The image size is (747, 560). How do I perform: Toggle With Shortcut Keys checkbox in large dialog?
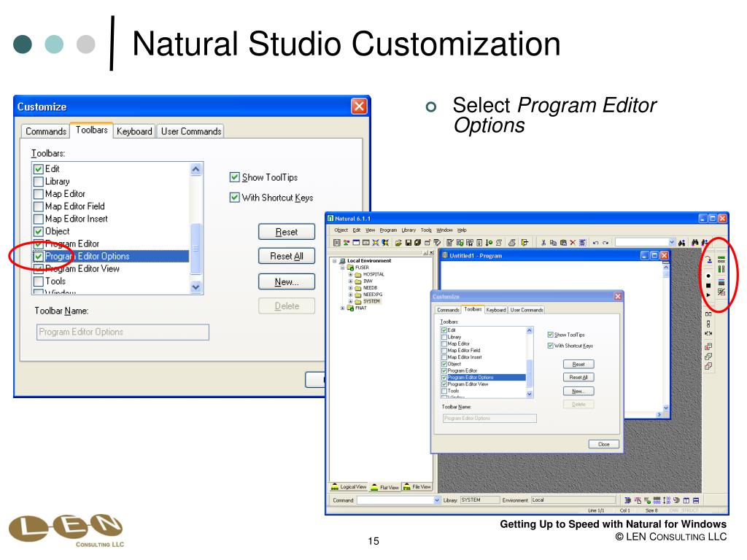pyautogui.click(x=234, y=197)
